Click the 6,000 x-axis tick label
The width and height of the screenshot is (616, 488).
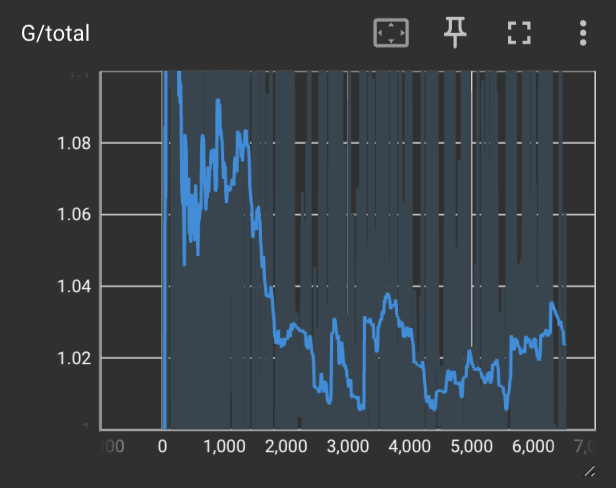click(533, 446)
